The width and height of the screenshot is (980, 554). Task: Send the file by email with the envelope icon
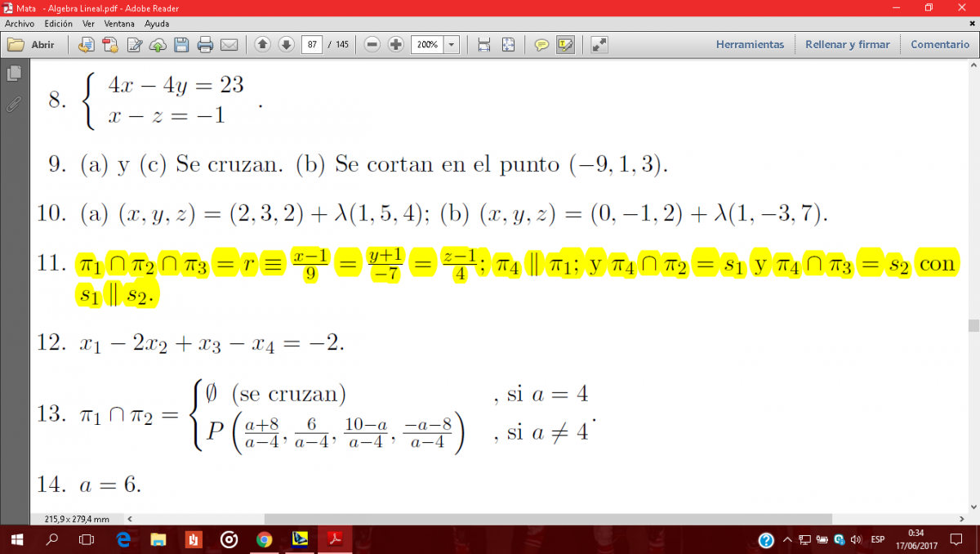click(229, 45)
